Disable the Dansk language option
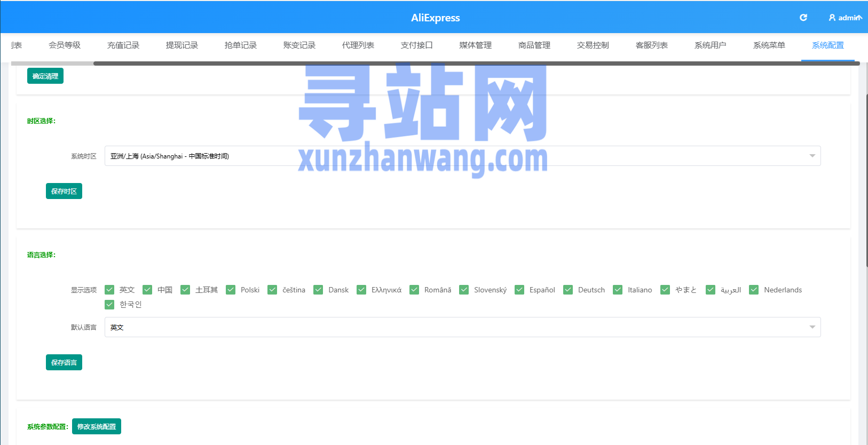This screenshot has height=445, width=868. click(318, 290)
